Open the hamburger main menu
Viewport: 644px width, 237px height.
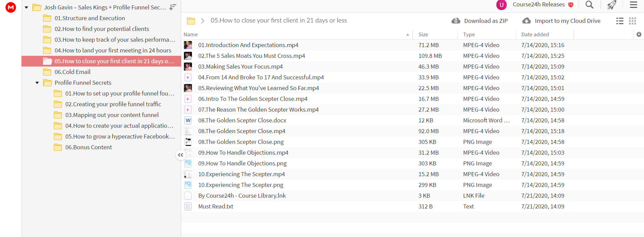pyautogui.click(x=633, y=5)
